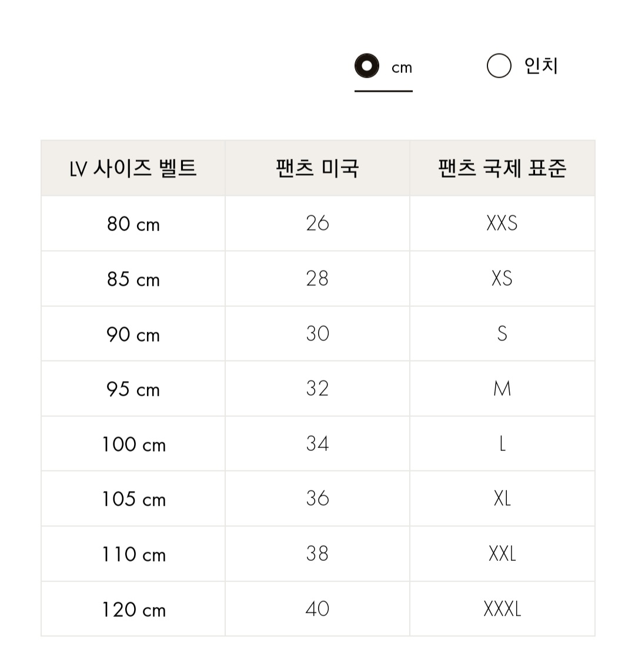This screenshot has height=672, width=635.
Task: Click US pants size 32 cell
Action: pos(317,389)
